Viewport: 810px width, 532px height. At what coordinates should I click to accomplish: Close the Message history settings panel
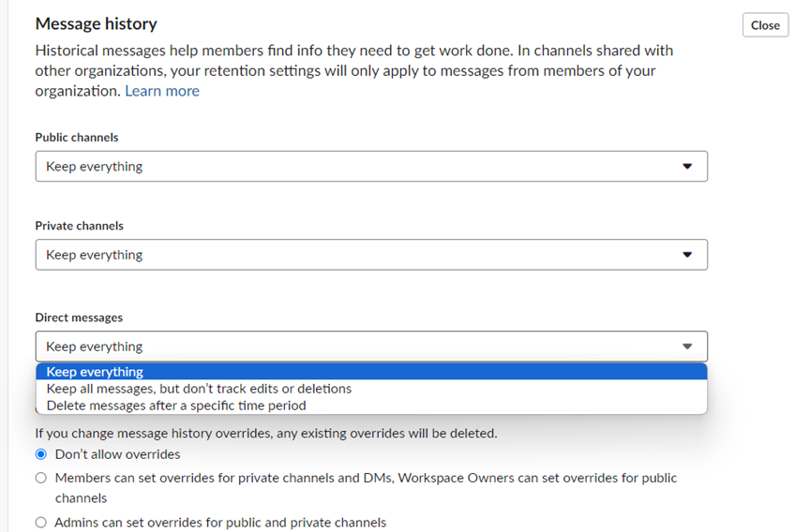coord(765,25)
